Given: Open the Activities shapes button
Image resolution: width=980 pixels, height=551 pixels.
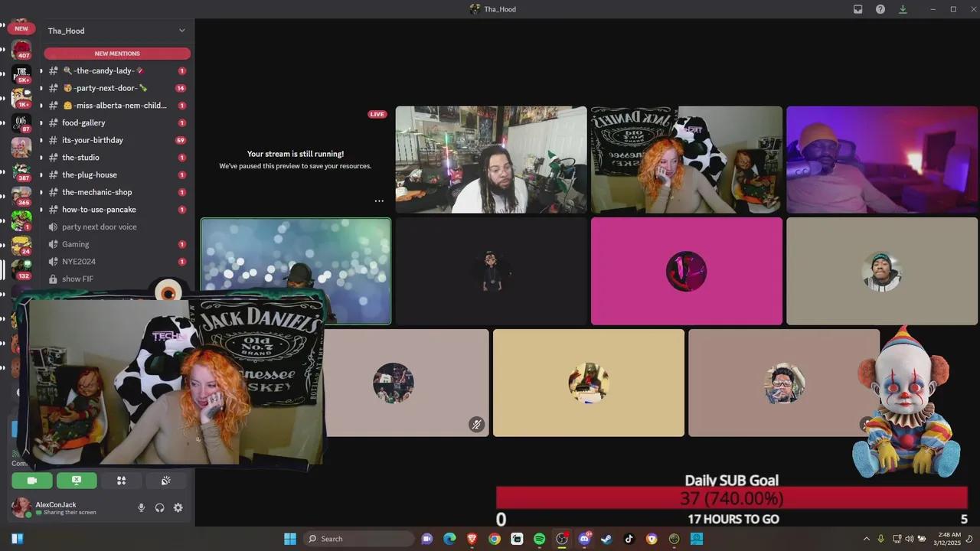Looking at the screenshot, I should 121,481.
